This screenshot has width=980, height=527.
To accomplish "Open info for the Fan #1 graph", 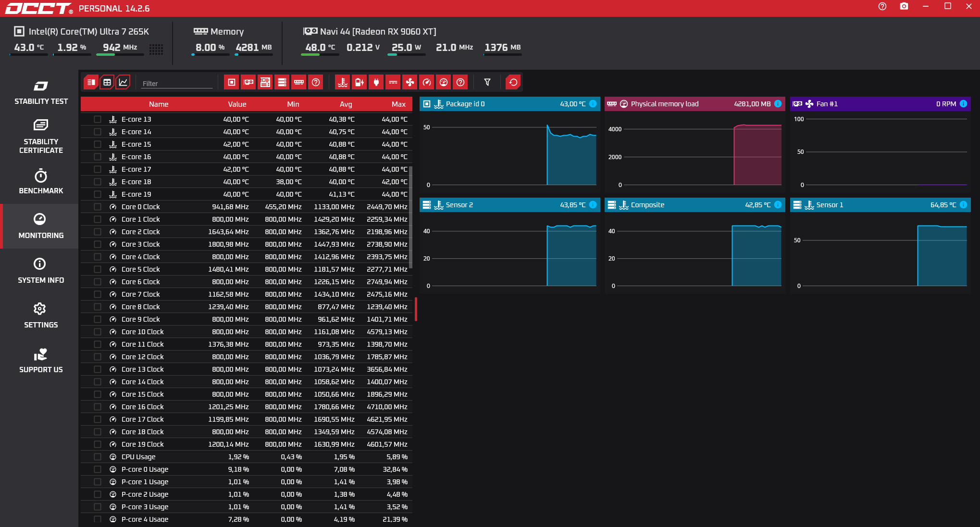I will click(x=963, y=104).
